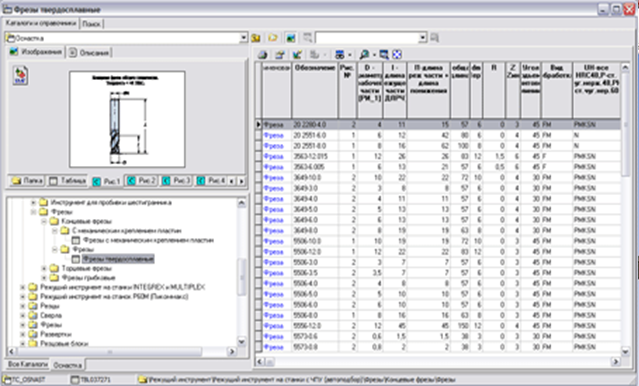Expand Инструмент для пробивки шестигранника node
Screen dimensions: 639x386
33,202
